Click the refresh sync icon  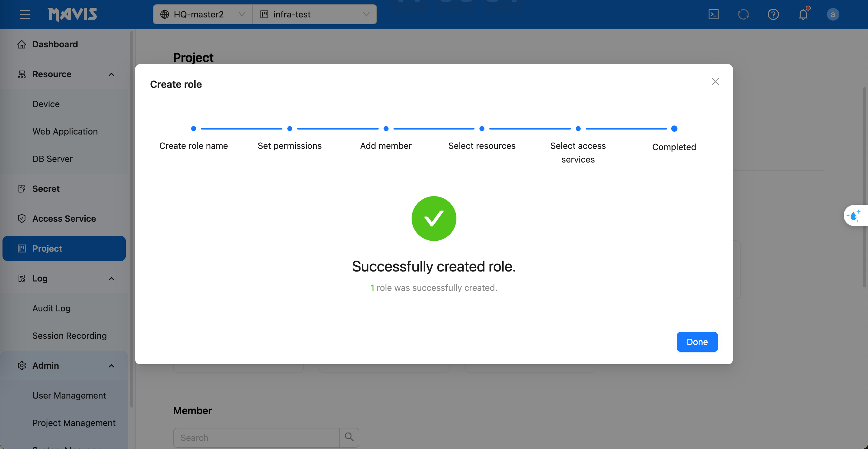pos(743,15)
